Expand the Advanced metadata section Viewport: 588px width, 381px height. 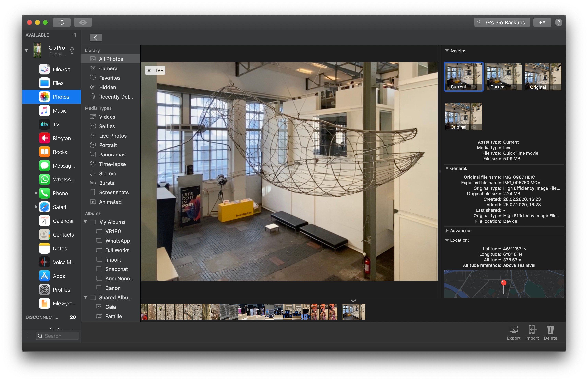click(447, 230)
